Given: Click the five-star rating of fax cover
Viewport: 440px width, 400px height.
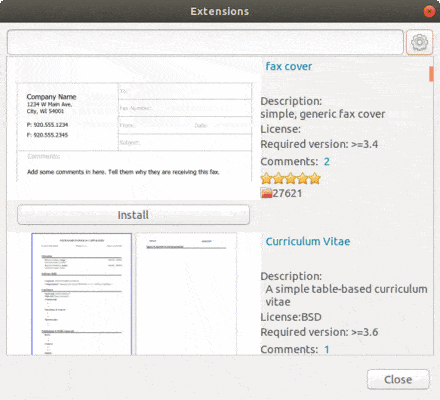Looking at the screenshot, I should pos(290,178).
